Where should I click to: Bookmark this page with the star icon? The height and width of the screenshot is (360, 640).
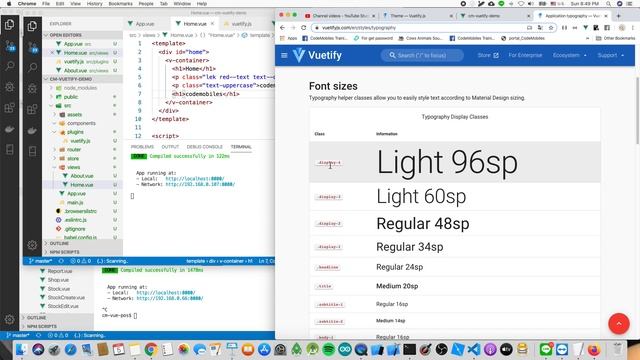pyautogui.click(x=551, y=28)
